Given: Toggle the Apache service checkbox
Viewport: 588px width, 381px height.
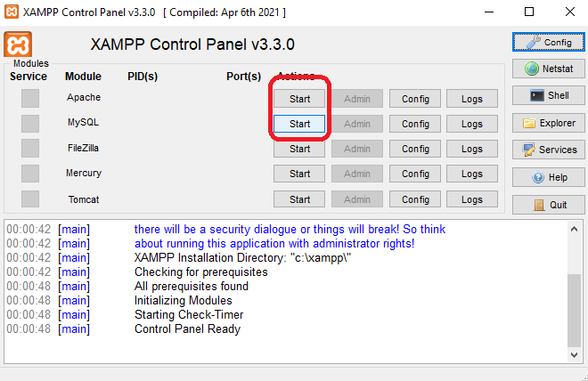Looking at the screenshot, I should [30, 98].
